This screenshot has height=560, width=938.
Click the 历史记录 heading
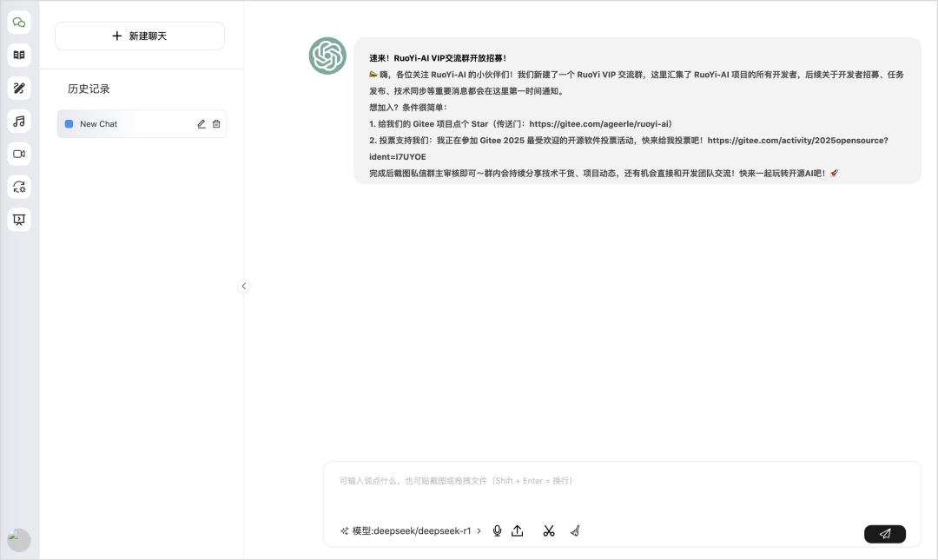pos(89,89)
